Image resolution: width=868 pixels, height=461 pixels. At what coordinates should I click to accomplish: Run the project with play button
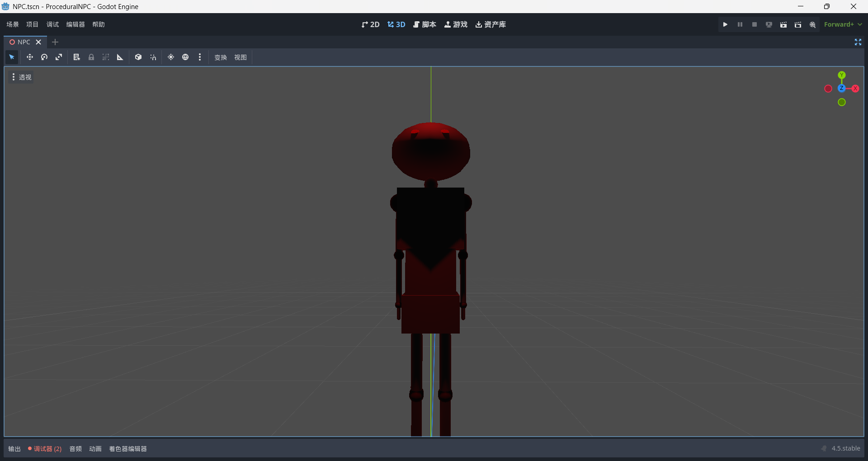point(726,24)
